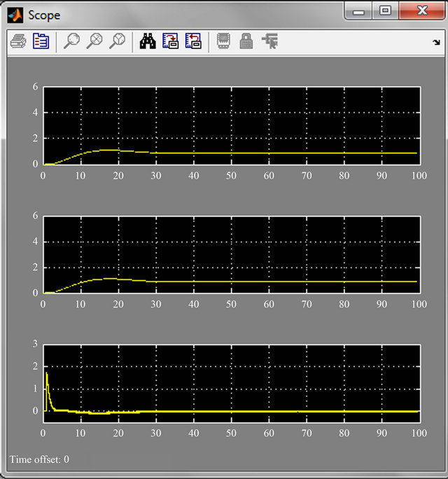Select the Zoom Y-axis tool
This screenshot has width=448, height=479.
118,41
